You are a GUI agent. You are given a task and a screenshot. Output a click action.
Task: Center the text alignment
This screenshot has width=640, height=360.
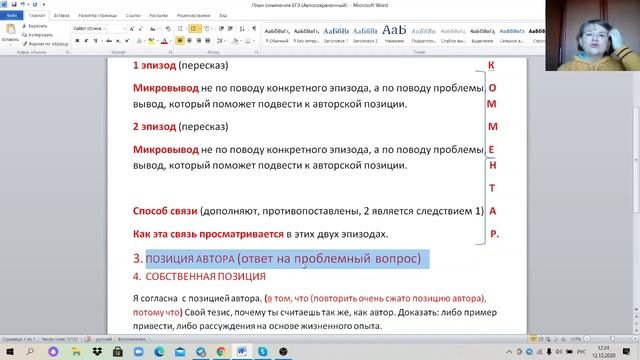[x=189, y=41]
